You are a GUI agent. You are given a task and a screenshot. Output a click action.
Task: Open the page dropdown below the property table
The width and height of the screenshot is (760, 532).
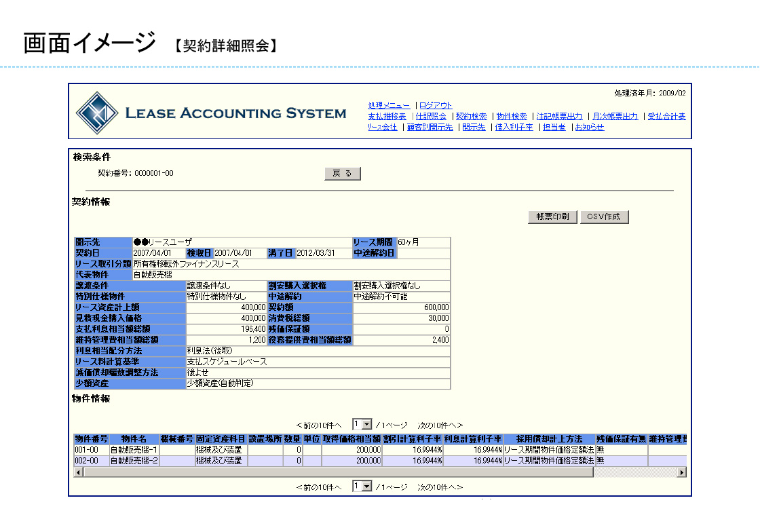tap(362, 486)
